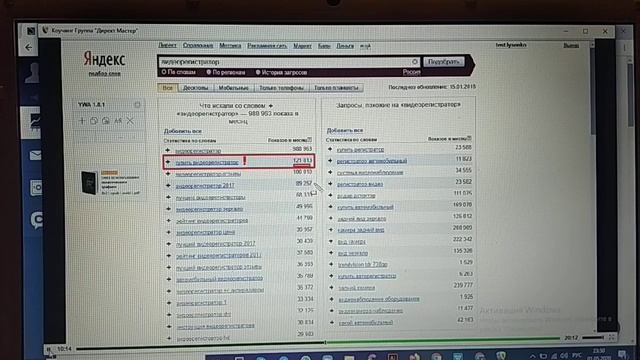
Task: Clear the search field with its round icon
Action: [415, 62]
